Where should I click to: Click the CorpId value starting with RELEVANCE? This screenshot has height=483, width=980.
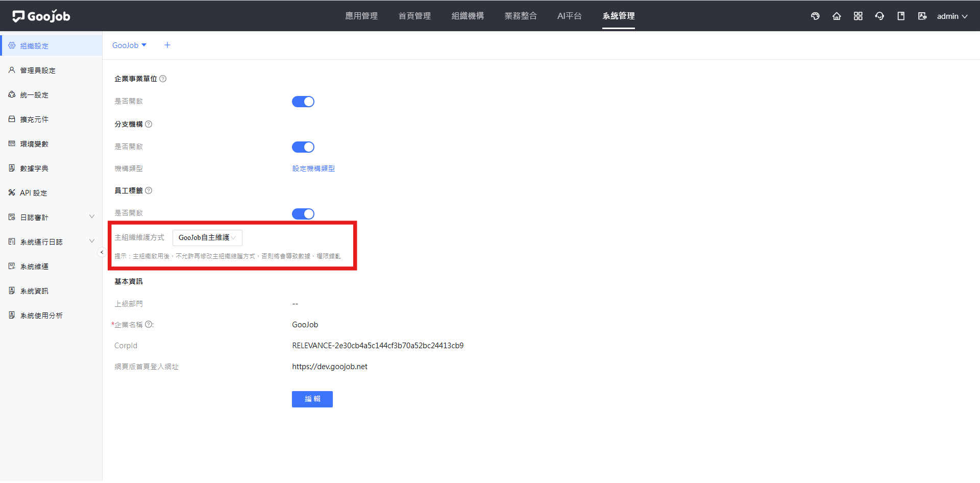(x=378, y=346)
